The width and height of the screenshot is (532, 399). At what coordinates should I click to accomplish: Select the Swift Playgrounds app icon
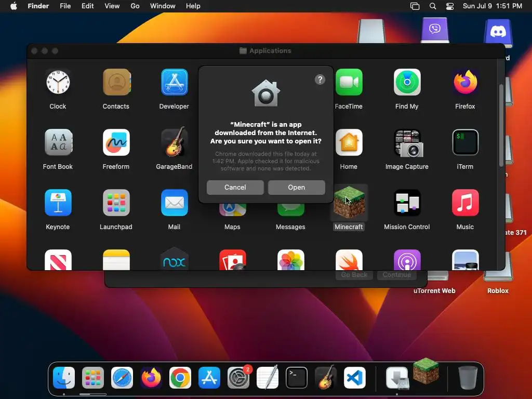click(x=349, y=260)
